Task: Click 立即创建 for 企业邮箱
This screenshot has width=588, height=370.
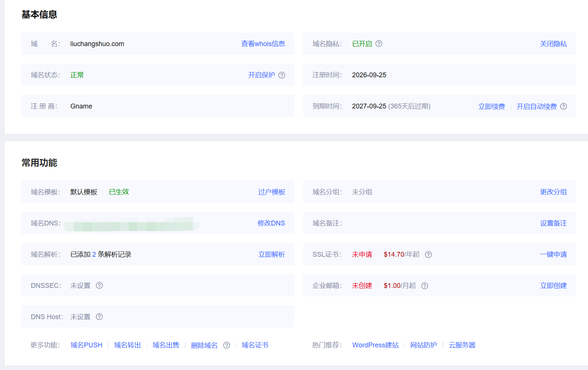Action: (553, 285)
